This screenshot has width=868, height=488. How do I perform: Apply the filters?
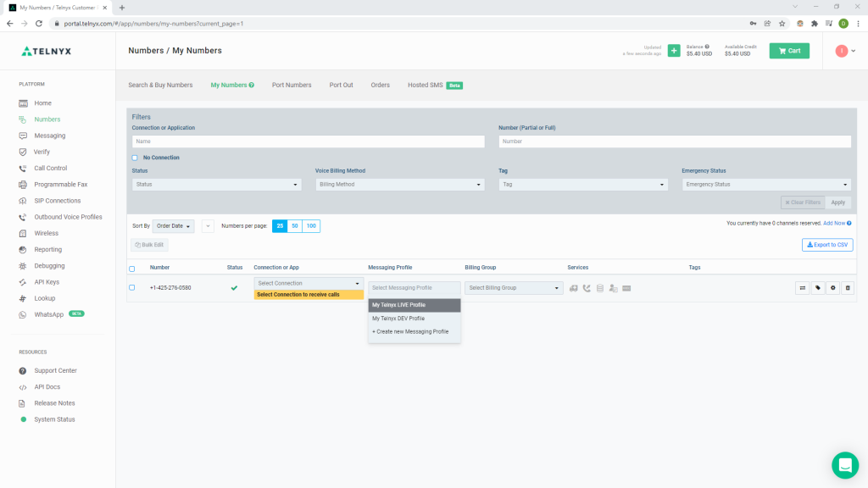[x=838, y=202]
